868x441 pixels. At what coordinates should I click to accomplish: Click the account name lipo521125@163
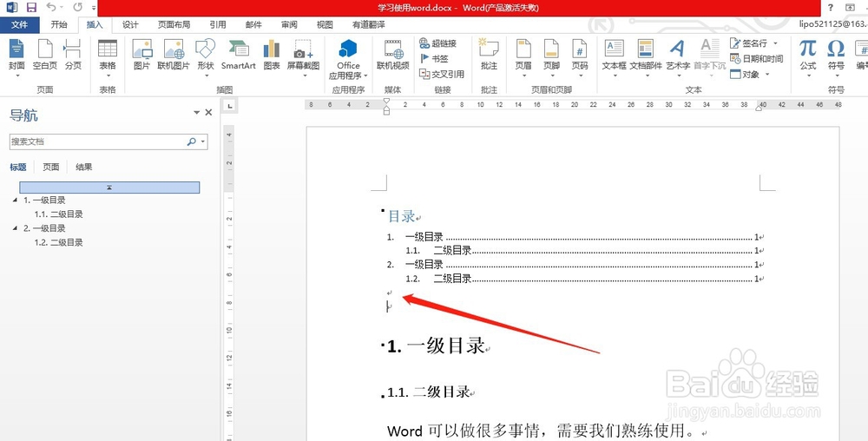(x=833, y=24)
